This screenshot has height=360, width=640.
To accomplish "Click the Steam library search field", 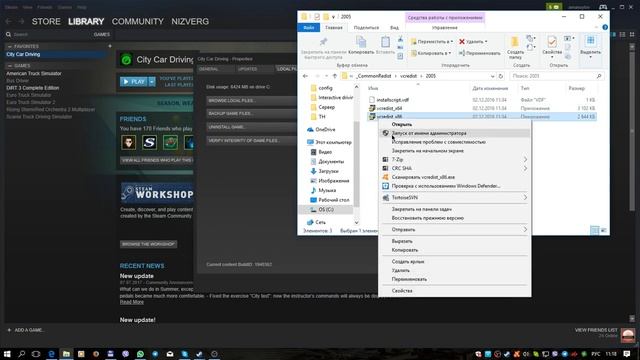I will click(49, 34).
